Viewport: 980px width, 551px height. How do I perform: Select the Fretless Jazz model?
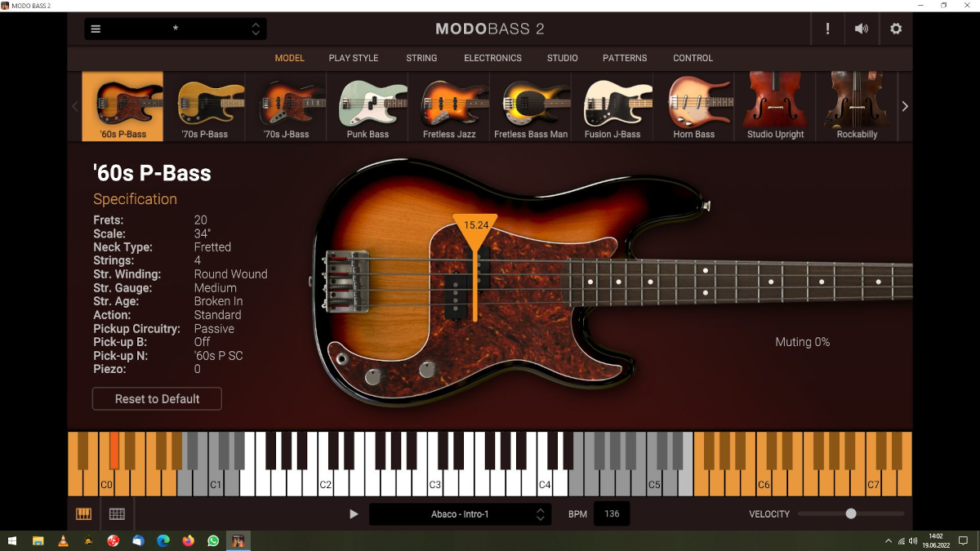pos(449,106)
